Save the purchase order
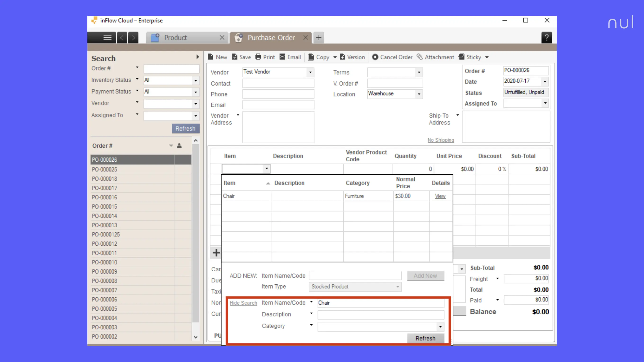This screenshot has width=644, height=362. click(x=241, y=57)
